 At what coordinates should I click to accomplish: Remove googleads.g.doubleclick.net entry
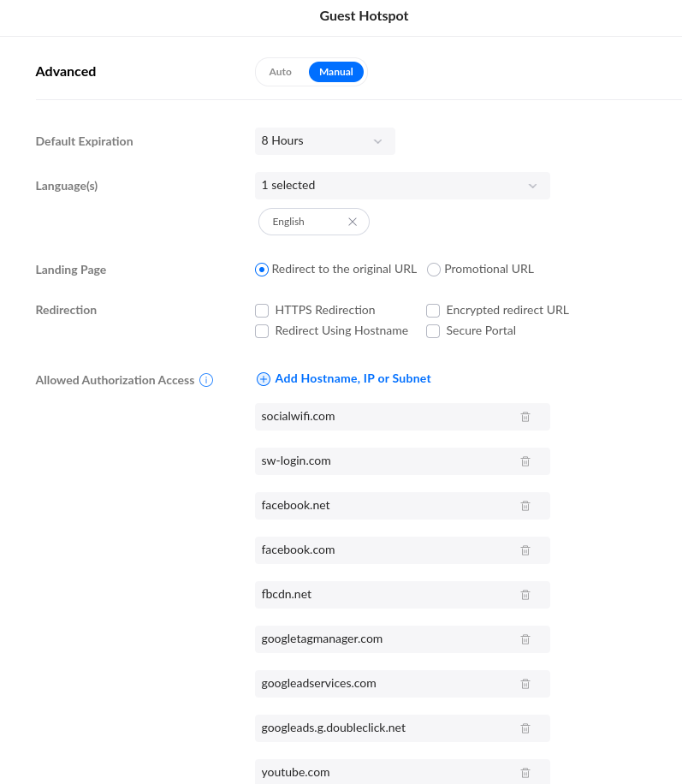pos(525,728)
